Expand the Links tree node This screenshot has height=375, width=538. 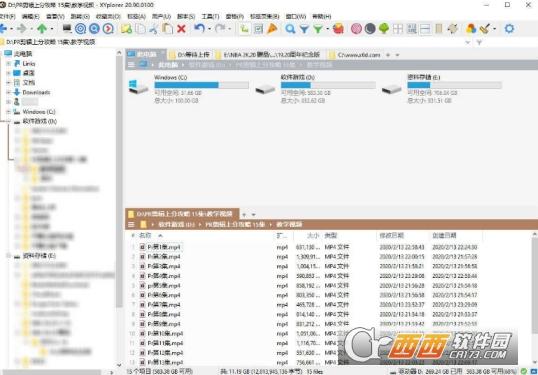pyautogui.click(x=9, y=64)
